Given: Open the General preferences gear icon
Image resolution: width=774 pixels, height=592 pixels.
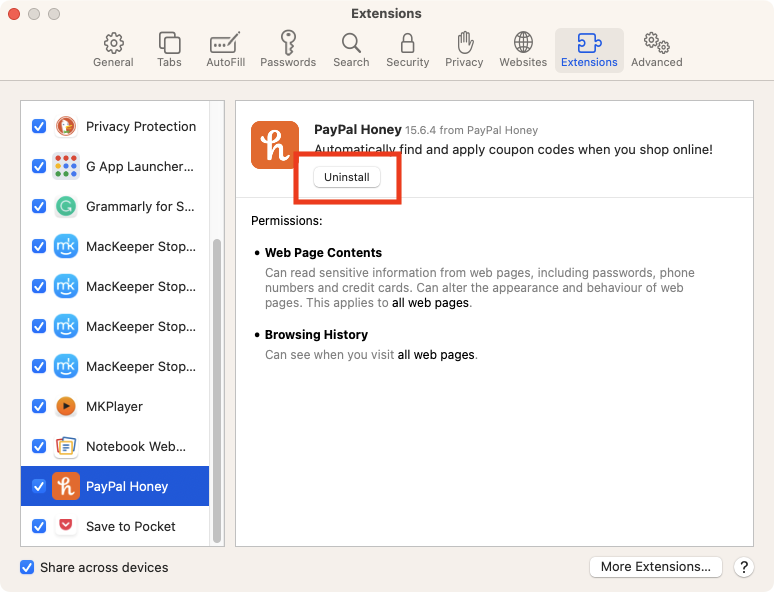Looking at the screenshot, I should (x=114, y=43).
